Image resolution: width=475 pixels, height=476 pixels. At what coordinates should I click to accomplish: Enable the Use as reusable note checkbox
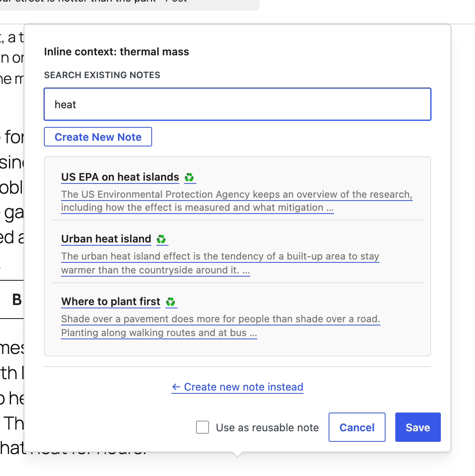tap(203, 427)
